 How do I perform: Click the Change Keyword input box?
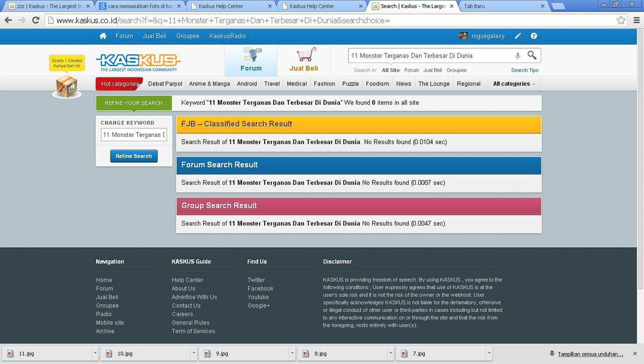[x=134, y=135]
